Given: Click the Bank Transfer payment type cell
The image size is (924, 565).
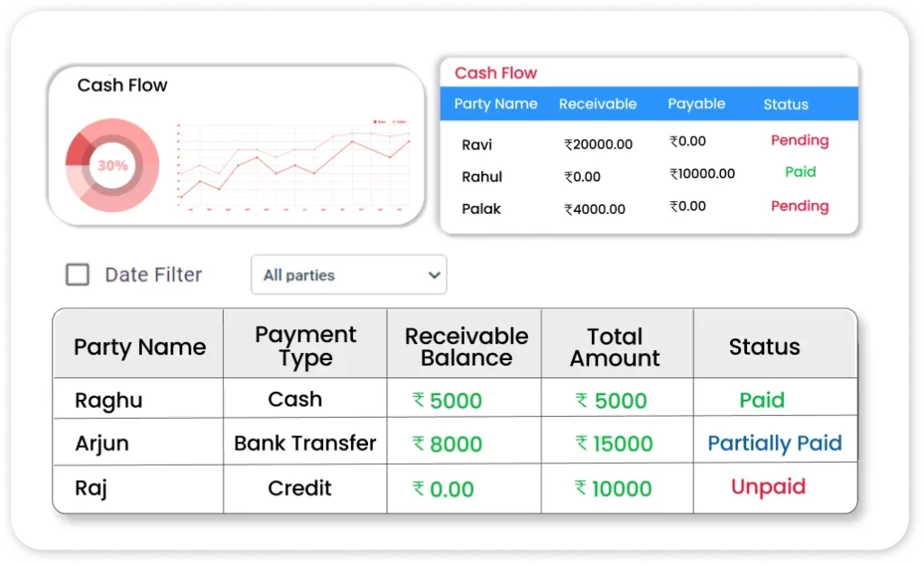Looking at the screenshot, I should [x=305, y=443].
